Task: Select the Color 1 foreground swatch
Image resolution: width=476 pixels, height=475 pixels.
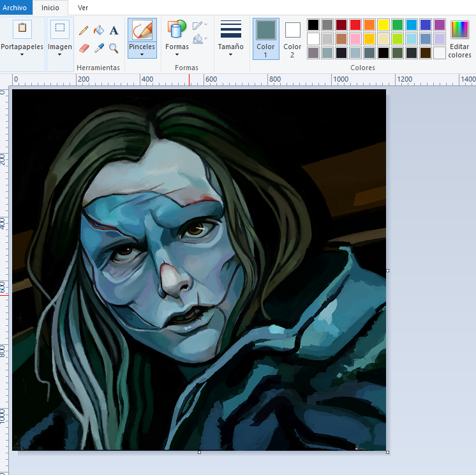Action: (266, 30)
